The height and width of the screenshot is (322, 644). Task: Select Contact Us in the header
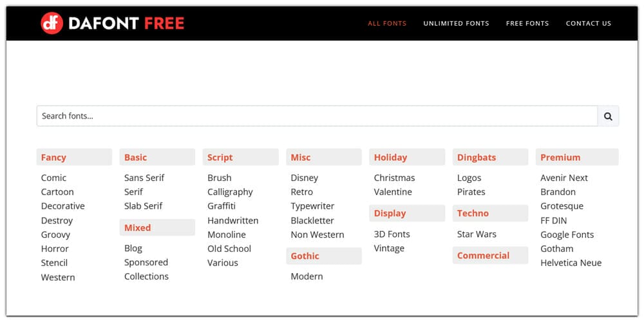coord(588,23)
